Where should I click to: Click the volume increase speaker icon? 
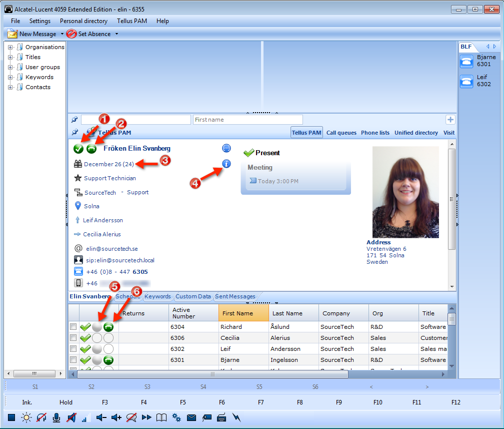[x=116, y=417]
